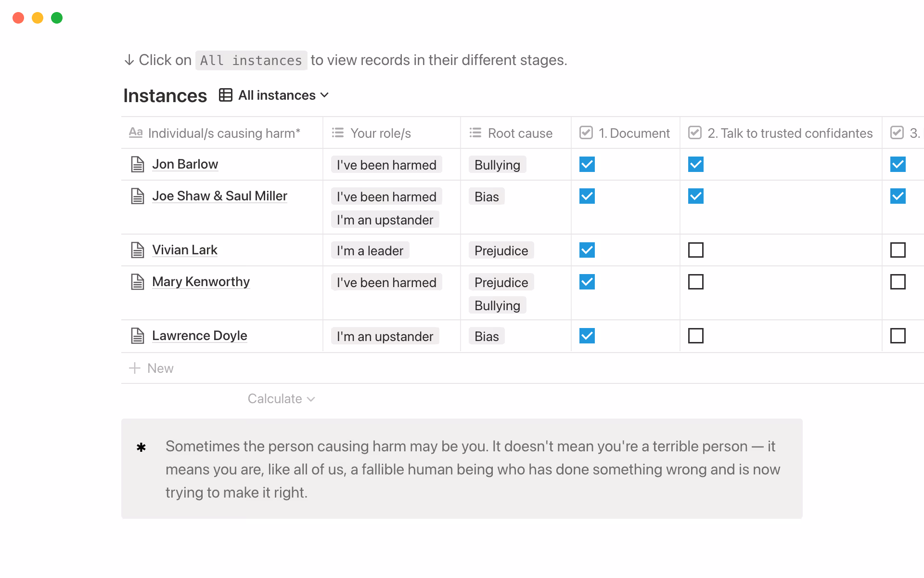
Task: Click the Prejudice tag in Vivian Lark row
Action: pyautogui.click(x=501, y=250)
